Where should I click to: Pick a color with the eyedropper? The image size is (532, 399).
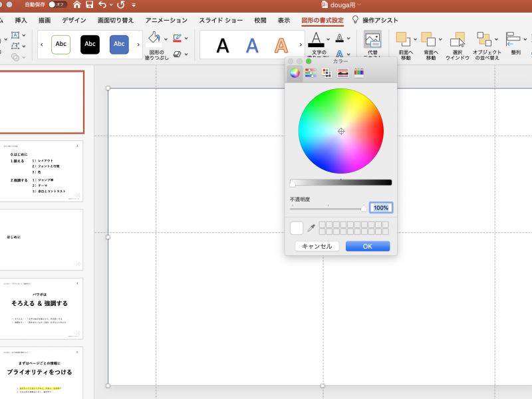(x=311, y=228)
